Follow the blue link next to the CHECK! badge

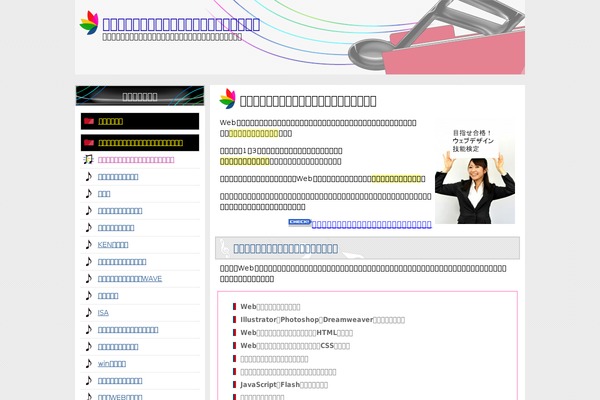coord(372,224)
